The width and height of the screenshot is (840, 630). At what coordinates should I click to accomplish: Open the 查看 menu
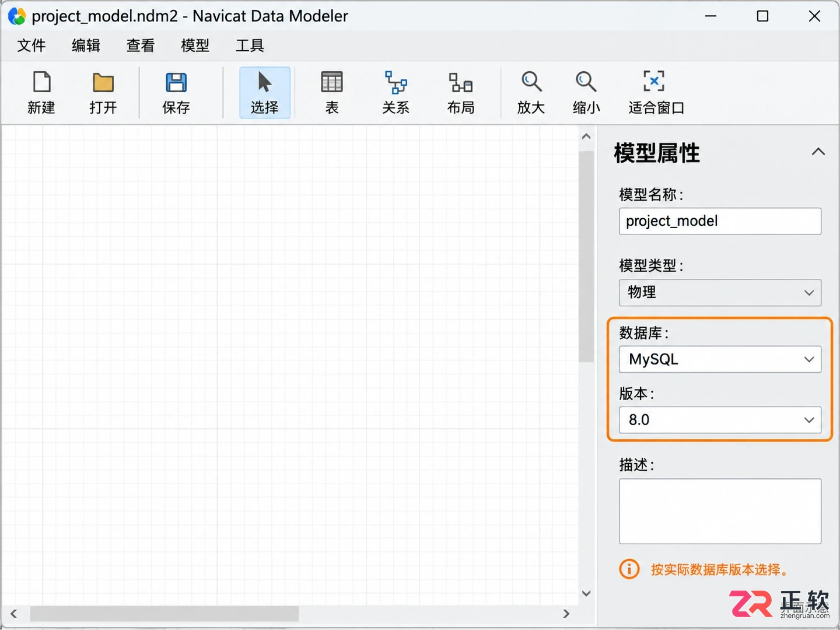[x=141, y=45]
